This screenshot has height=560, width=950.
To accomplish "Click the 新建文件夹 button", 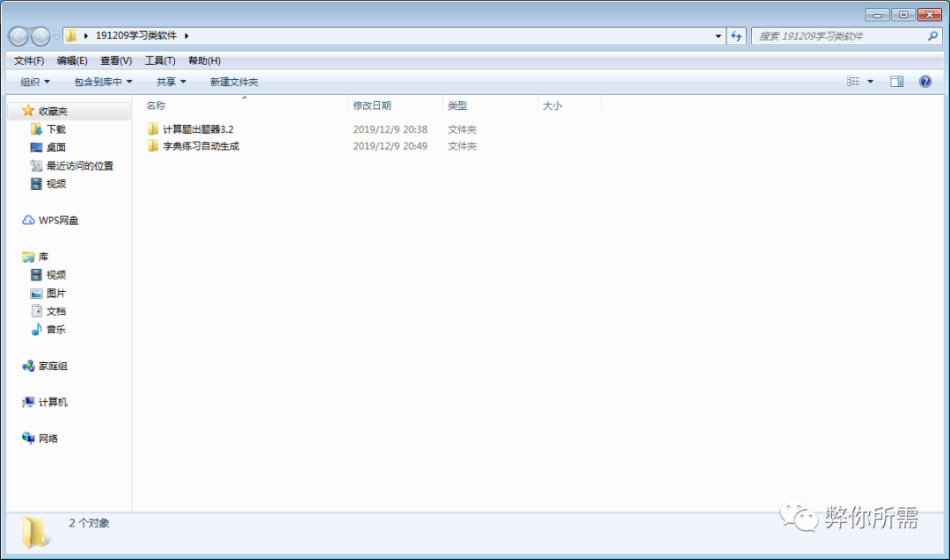I will click(234, 82).
